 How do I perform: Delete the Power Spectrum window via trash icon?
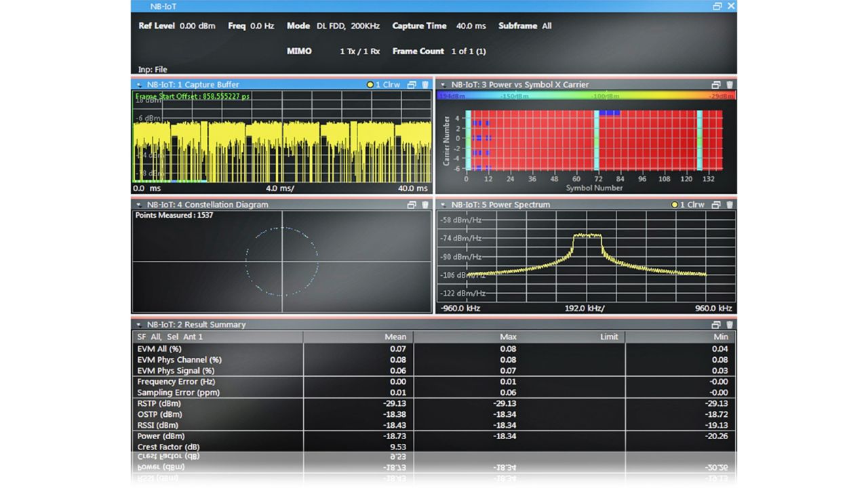point(730,205)
